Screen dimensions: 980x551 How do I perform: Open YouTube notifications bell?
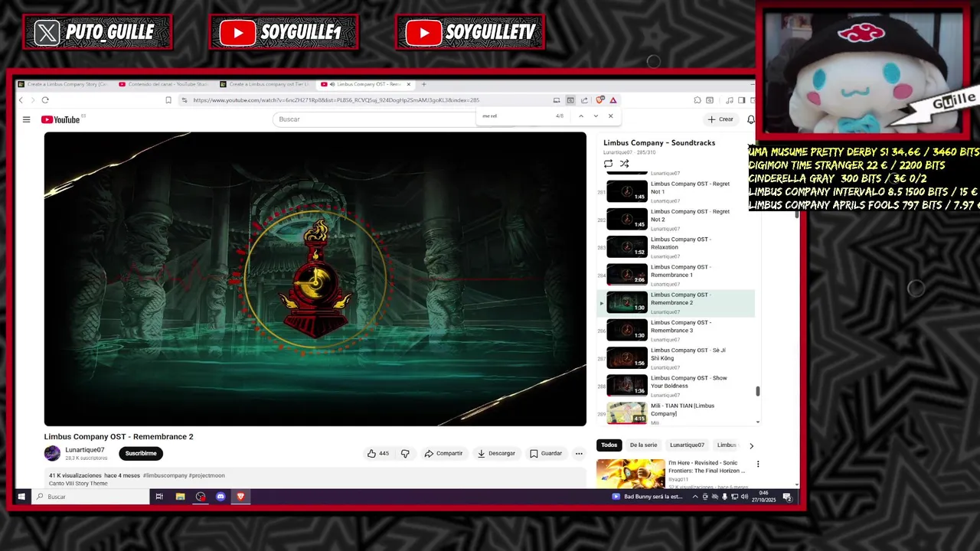pos(751,119)
